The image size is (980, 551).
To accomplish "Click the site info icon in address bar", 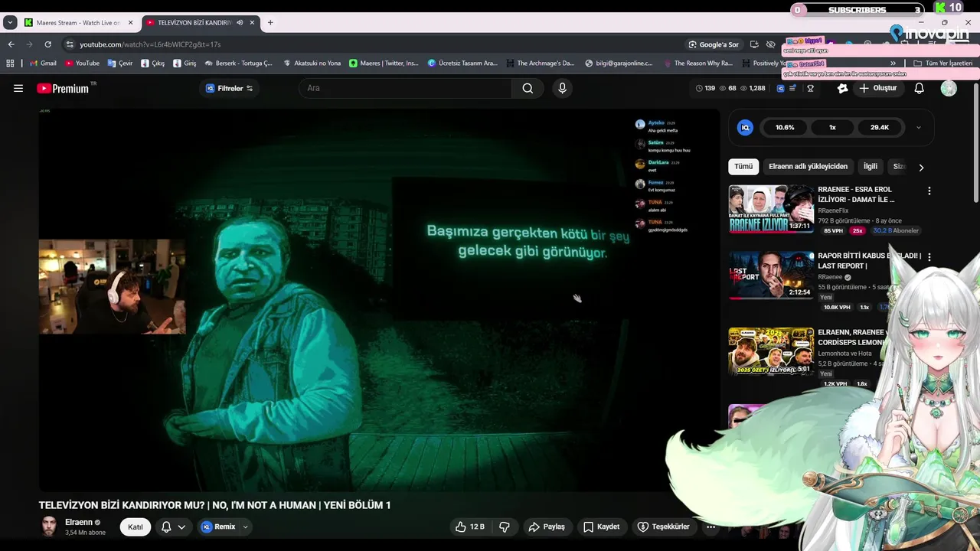I will [x=70, y=44].
